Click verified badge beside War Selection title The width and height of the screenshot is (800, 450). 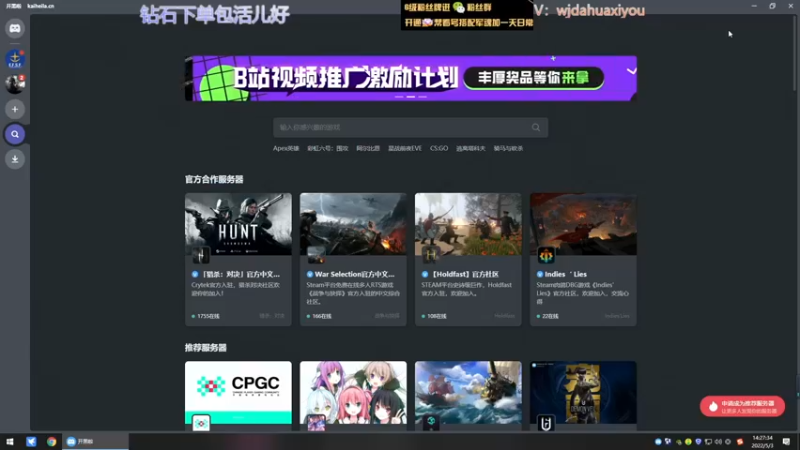click(x=310, y=274)
